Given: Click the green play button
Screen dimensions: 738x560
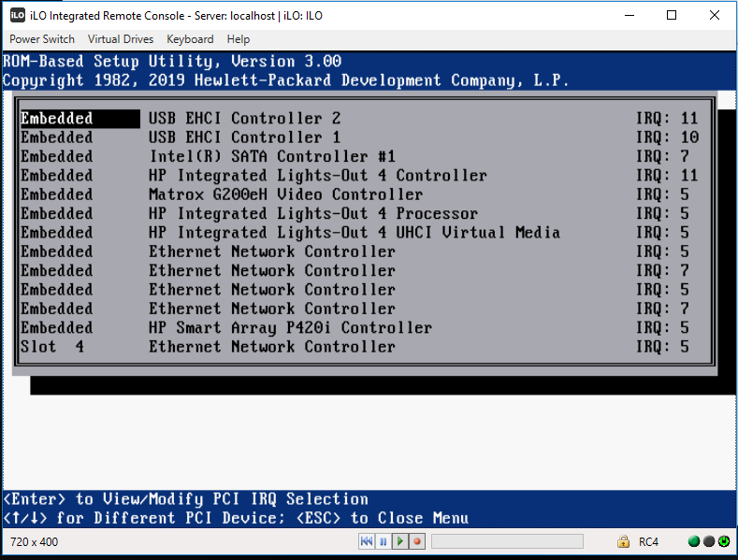Looking at the screenshot, I should point(400,541).
